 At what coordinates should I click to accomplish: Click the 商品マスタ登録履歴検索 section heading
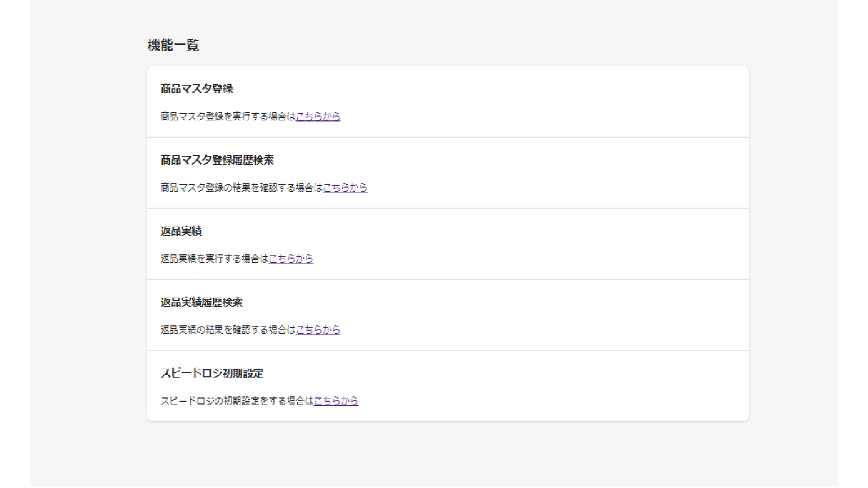point(217,160)
